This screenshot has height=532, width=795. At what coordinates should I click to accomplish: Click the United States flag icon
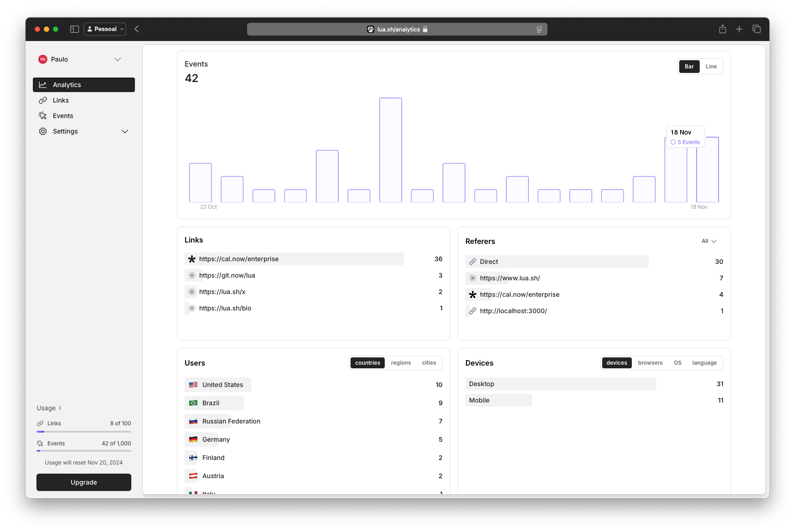pyautogui.click(x=193, y=385)
